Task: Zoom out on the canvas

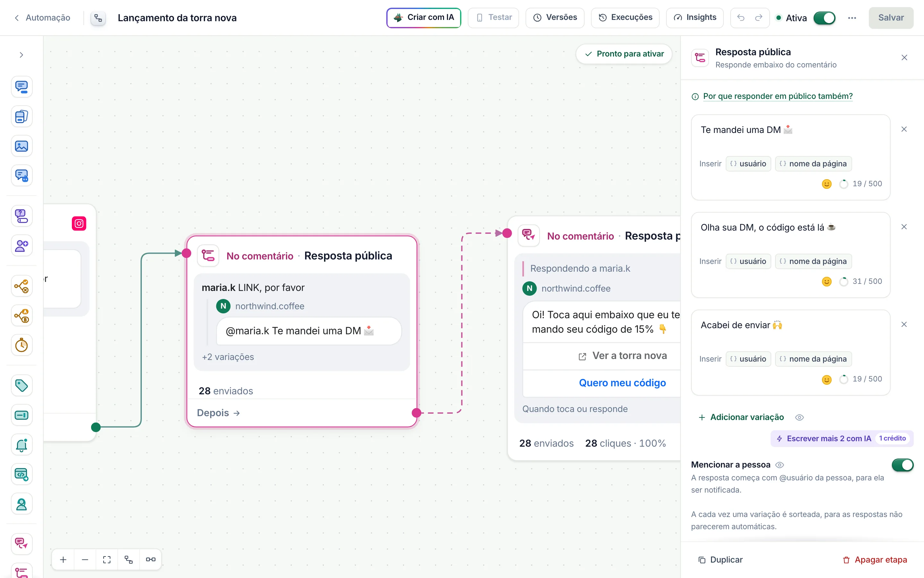Action: pyautogui.click(x=85, y=559)
